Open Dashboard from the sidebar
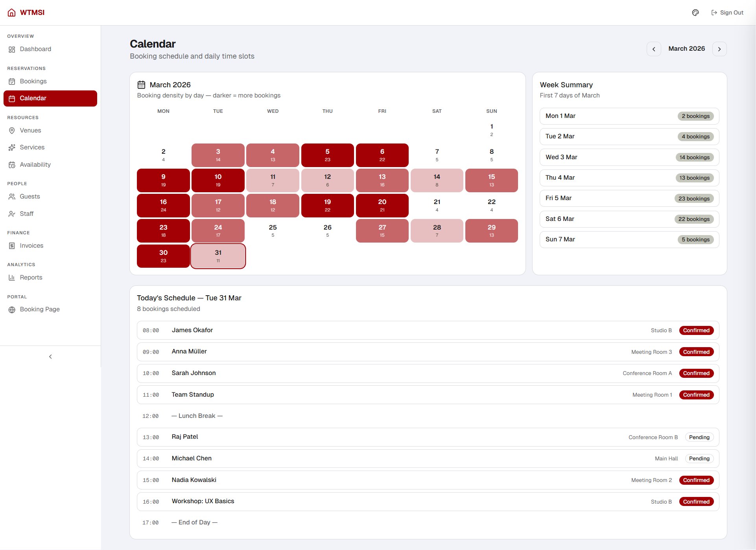 (50, 49)
